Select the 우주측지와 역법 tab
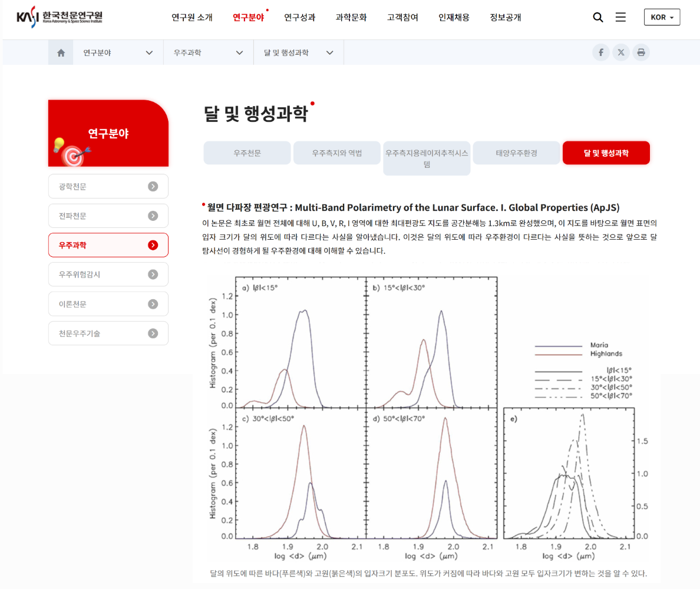 tap(337, 153)
